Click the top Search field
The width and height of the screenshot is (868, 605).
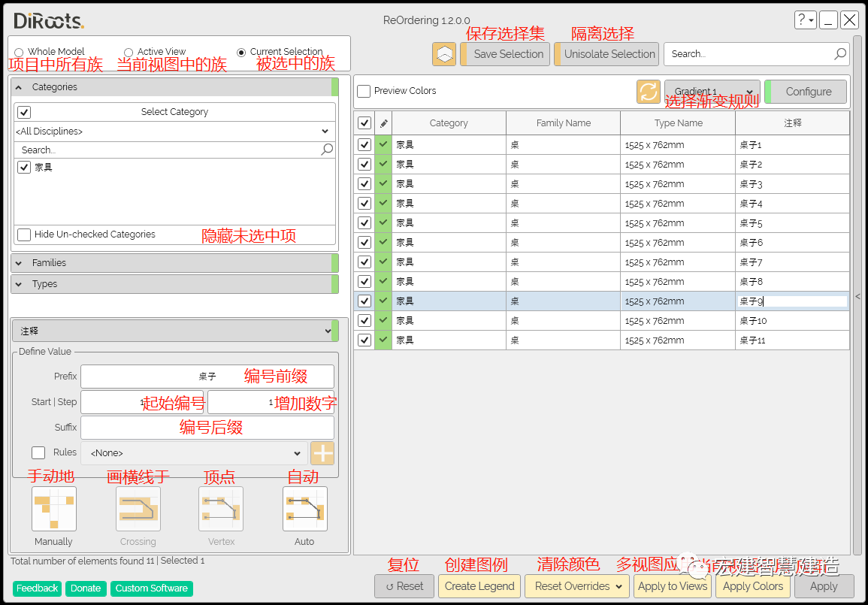click(758, 54)
